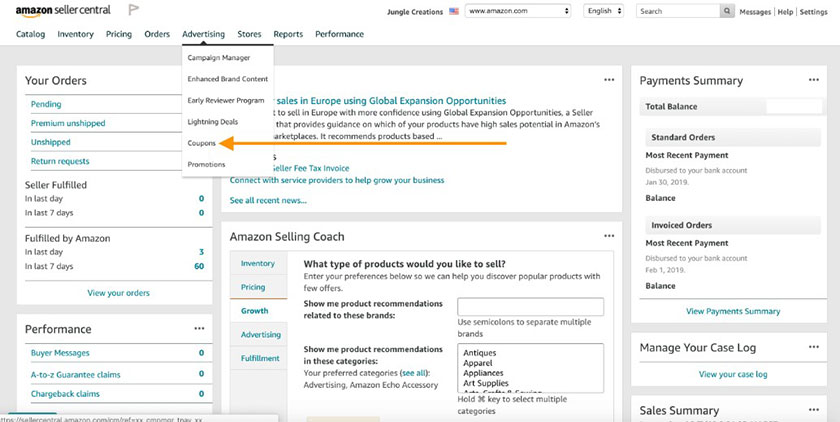Select Apparel in categories list
The width and height of the screenshot is (840, 422).
(478, 363)
